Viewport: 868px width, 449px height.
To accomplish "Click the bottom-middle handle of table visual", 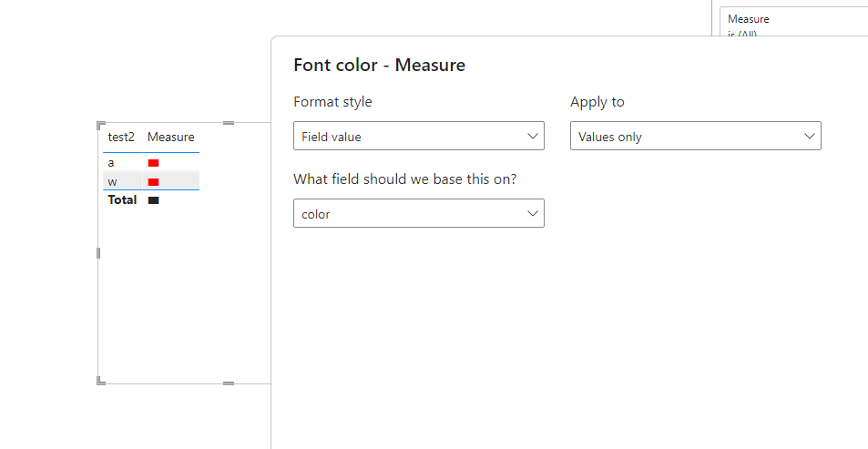I will 229,383.
